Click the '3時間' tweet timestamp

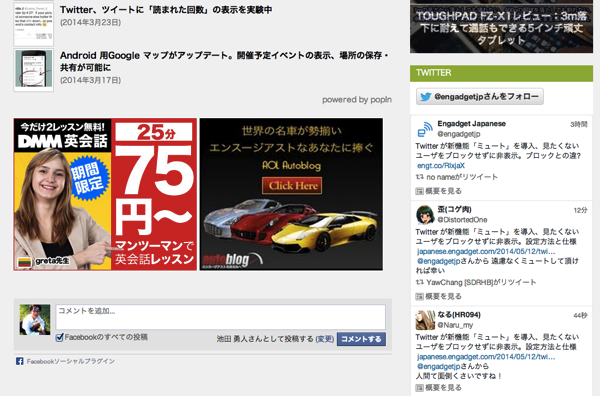pyautogui.click(x=579, y=124)
